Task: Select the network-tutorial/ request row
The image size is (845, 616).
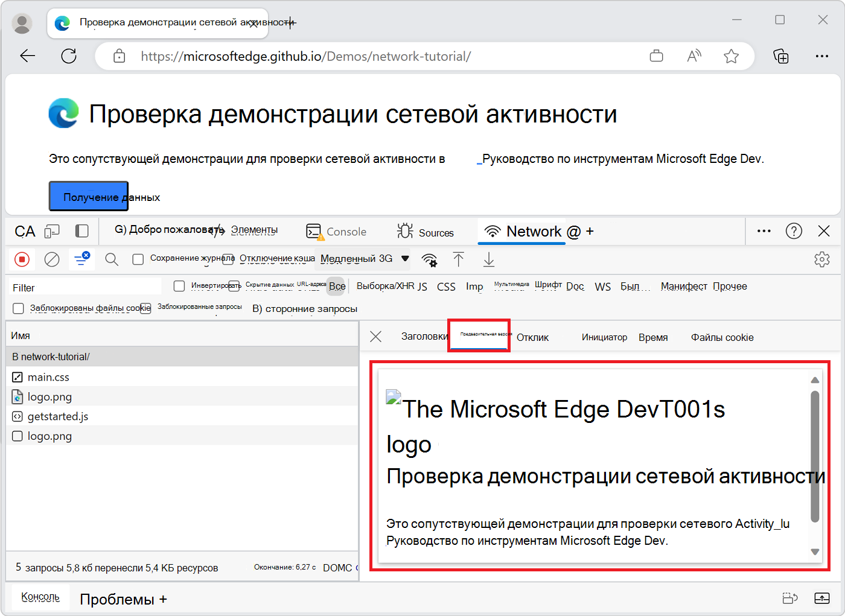Action: 182,357
